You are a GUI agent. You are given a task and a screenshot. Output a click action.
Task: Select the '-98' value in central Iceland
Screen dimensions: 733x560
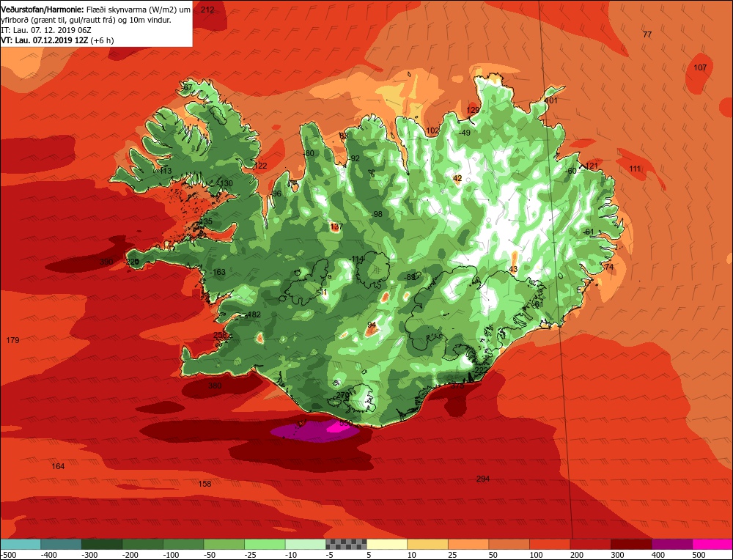(x=376, y=215)
